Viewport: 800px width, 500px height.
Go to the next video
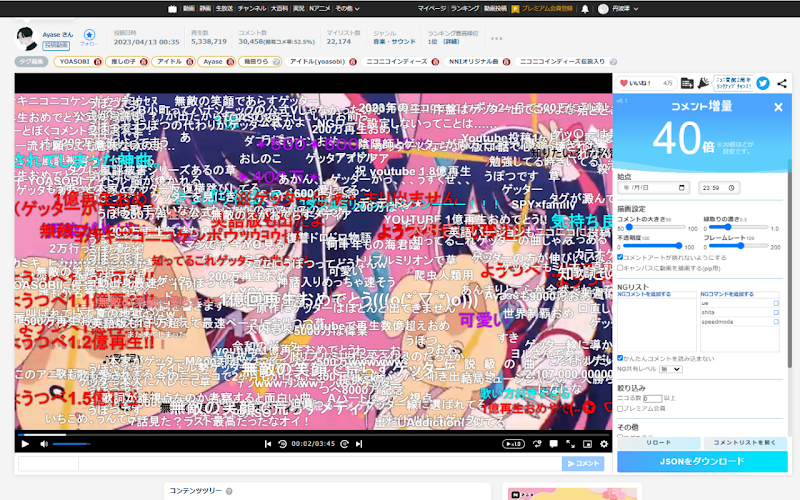(359, 444)
